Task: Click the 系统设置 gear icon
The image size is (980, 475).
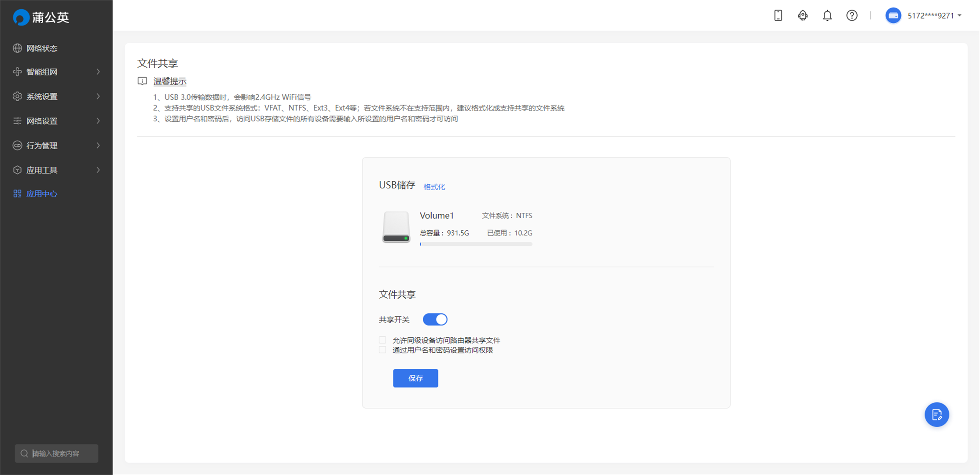Action: [x=17, y=96]
